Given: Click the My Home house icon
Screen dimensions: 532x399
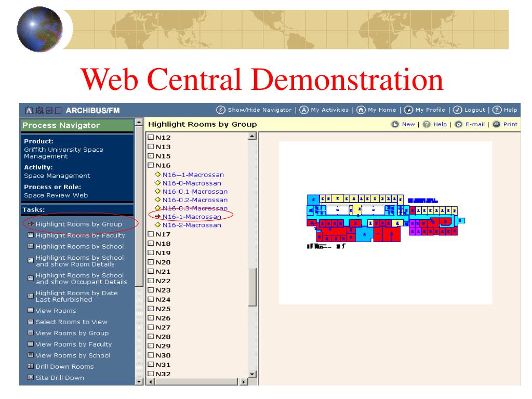Looking at the screenshot, I should [x=361, y=110].
